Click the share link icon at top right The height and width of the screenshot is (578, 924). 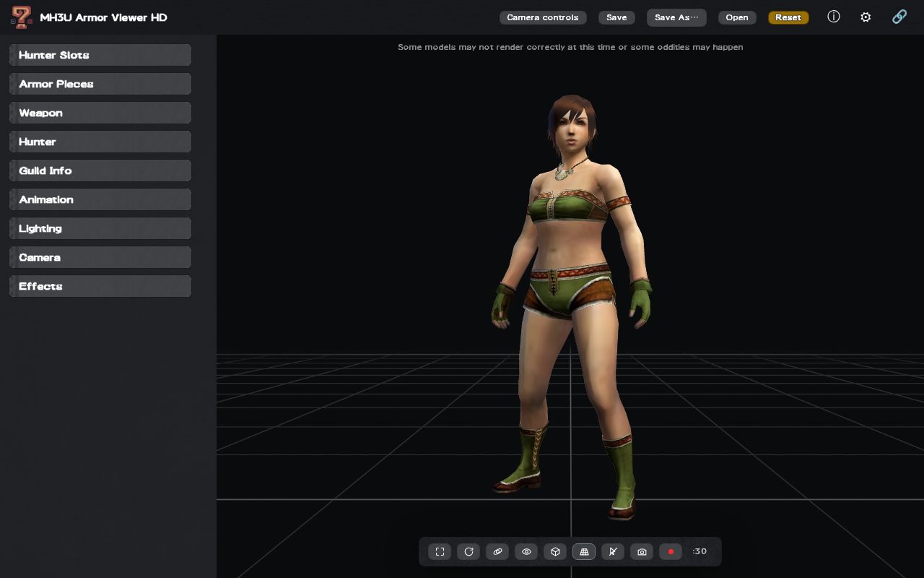pos(899,17)
